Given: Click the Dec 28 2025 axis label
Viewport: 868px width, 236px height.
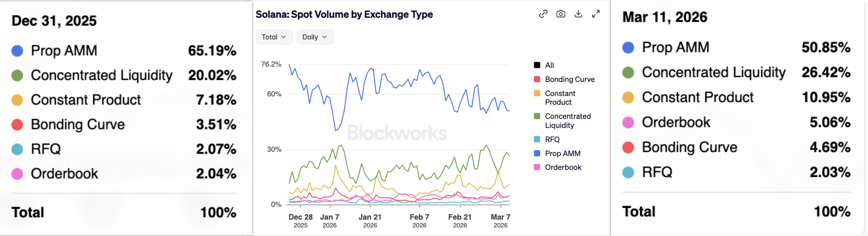Looking at the screenshot, I should pos(300,221).
